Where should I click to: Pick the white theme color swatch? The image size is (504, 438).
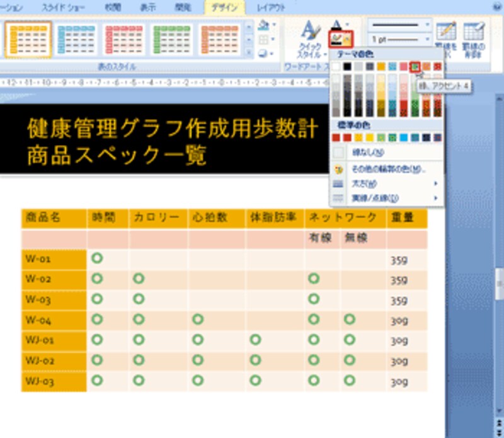[x=336, y=67]
